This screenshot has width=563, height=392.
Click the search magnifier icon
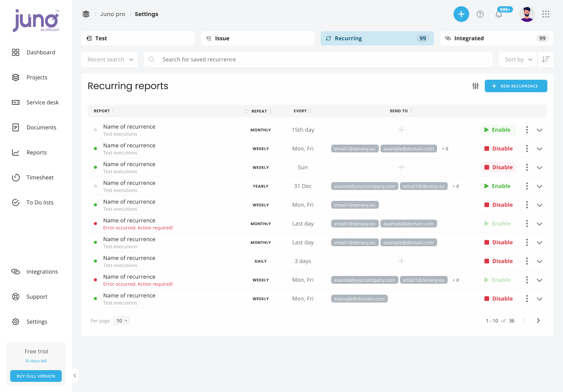click(x=152, y=59)
